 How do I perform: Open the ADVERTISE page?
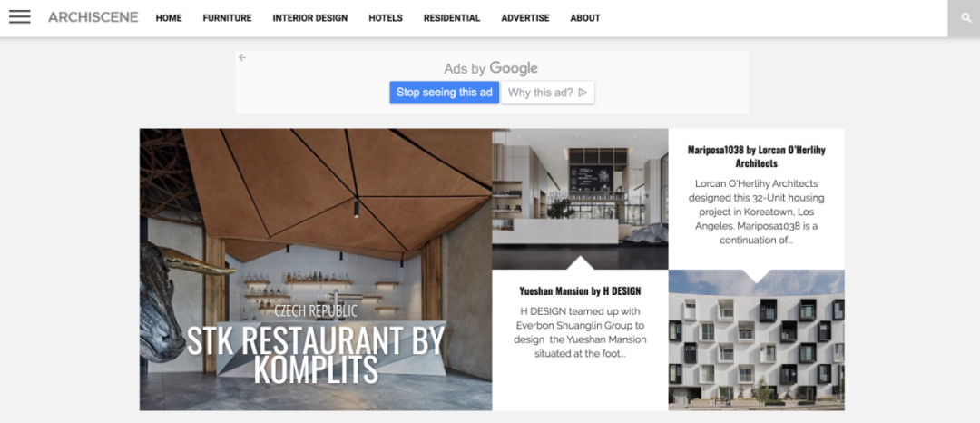tap(525, 18)
